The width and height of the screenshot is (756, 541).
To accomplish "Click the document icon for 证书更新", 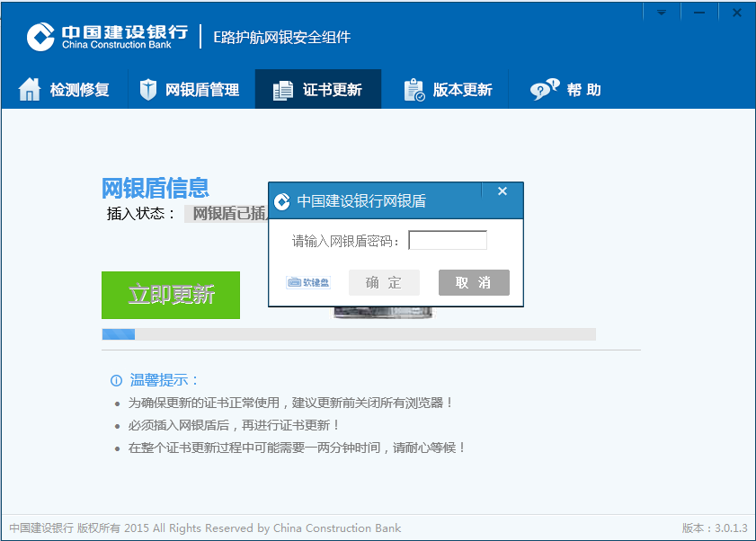I will 283,90.
